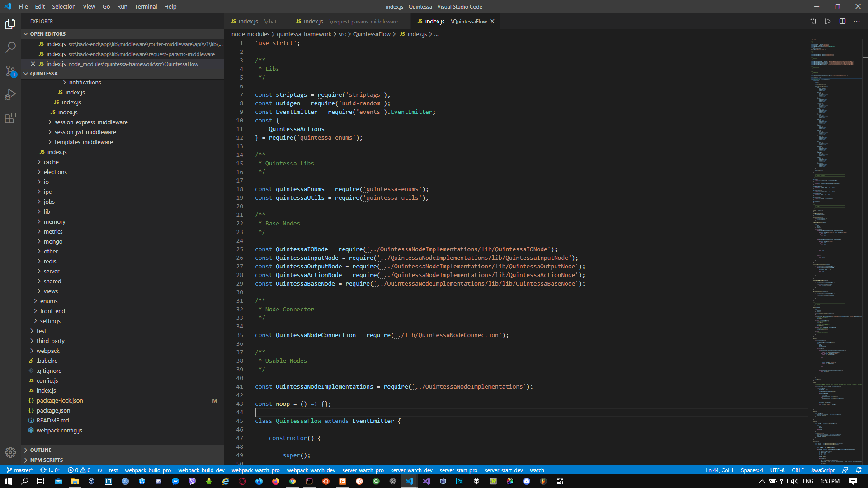Viewport: 868px width, 488px height.
Task: Open the editor More Actions menu
Action: coord(857,21)
